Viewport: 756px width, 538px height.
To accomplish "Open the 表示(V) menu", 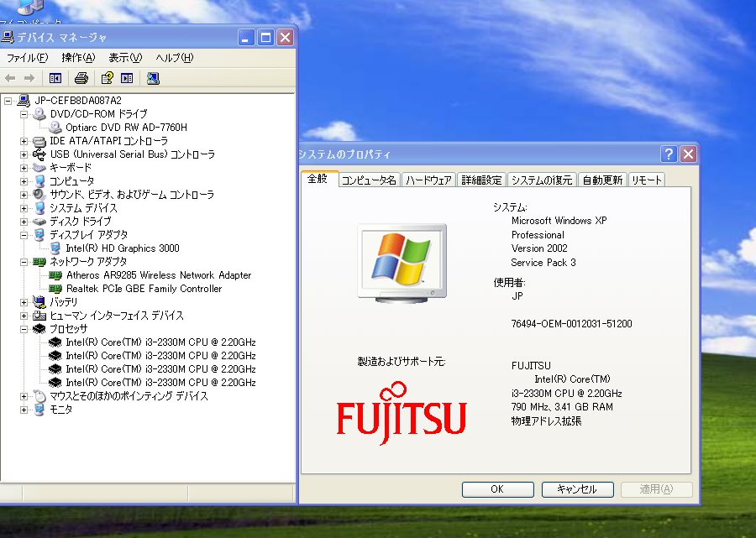I will tap(125, 58).
